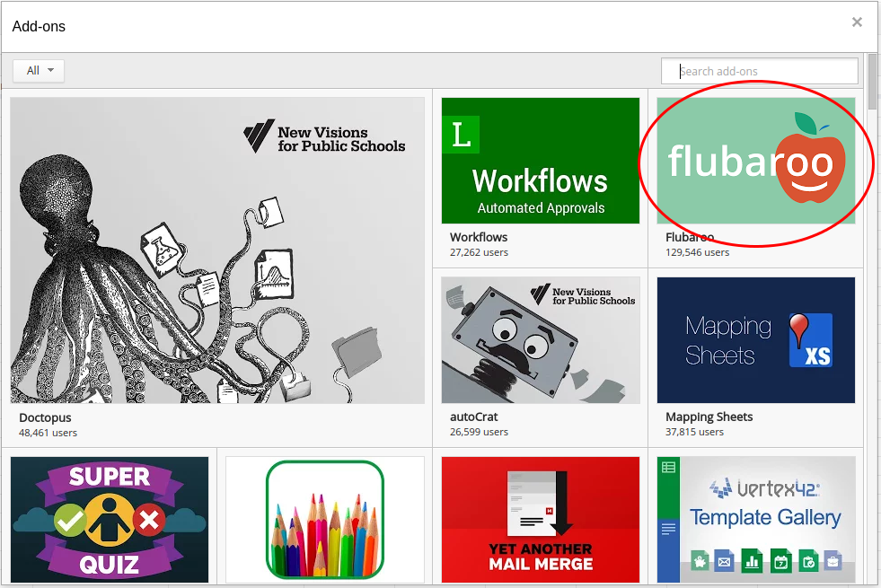The width and height of the screenshot is (881, 588).
Task: Click the 129,546 users count for Flubaroo
Action: [697, 253]
